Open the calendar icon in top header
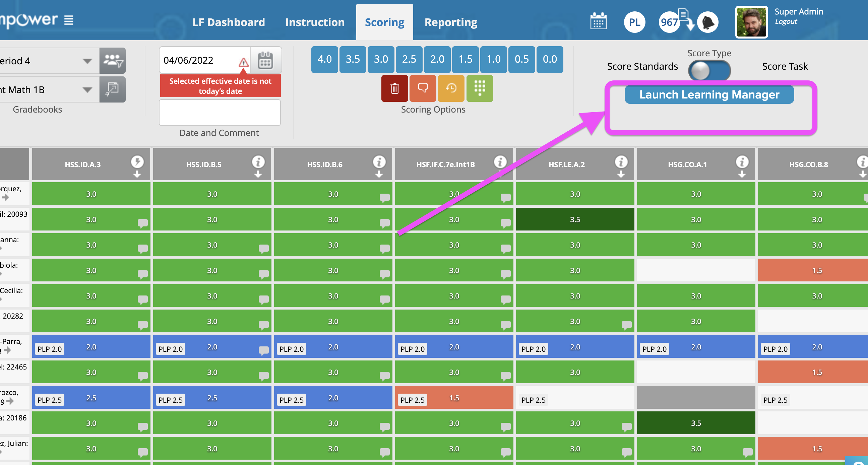Viewport: 868px width, 465px height. point(598,22)
